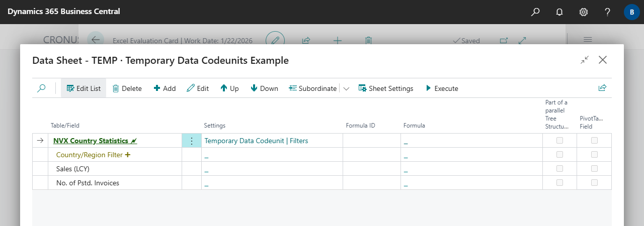Click the background page delete trash icon

368,40
